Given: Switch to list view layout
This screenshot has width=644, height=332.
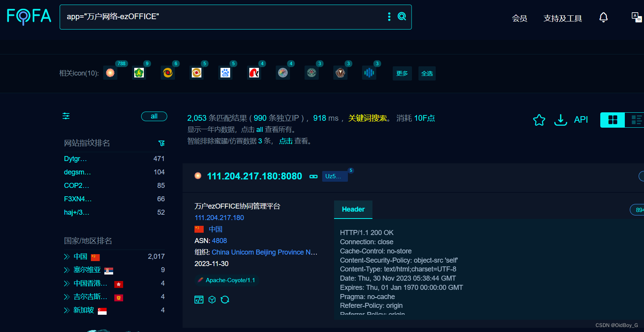Looking at the screenshot, I should point(635,120).
